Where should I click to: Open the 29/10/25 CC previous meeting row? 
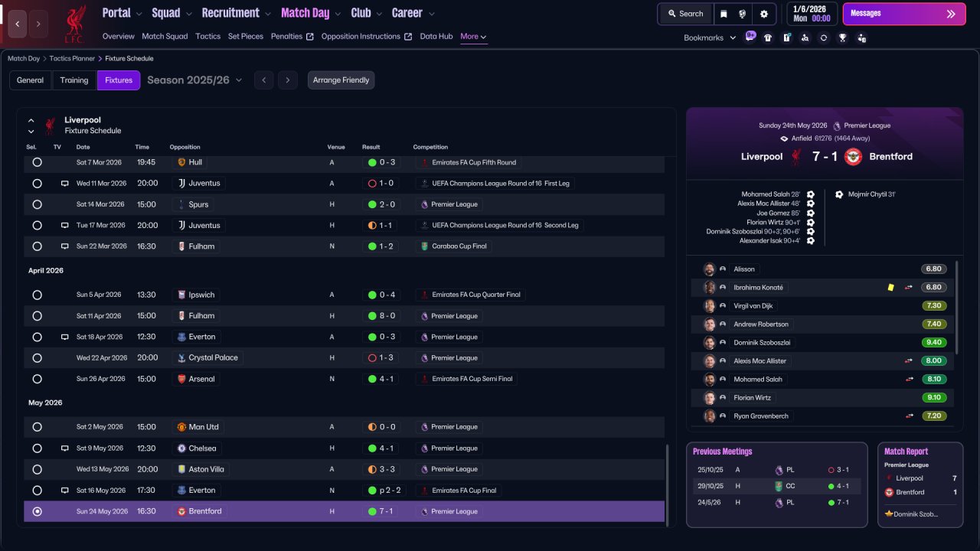click(x=776, y=486)
